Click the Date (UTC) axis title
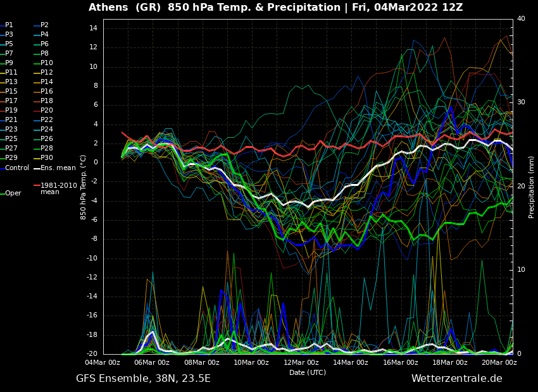This screenshot has height=392, width=538. [308, 372]
